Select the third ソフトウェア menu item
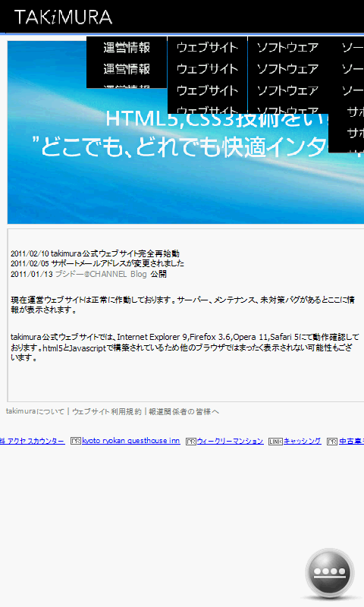Image resolution: width=364 pixels, height=607 pixels. (x=288, y=90)
